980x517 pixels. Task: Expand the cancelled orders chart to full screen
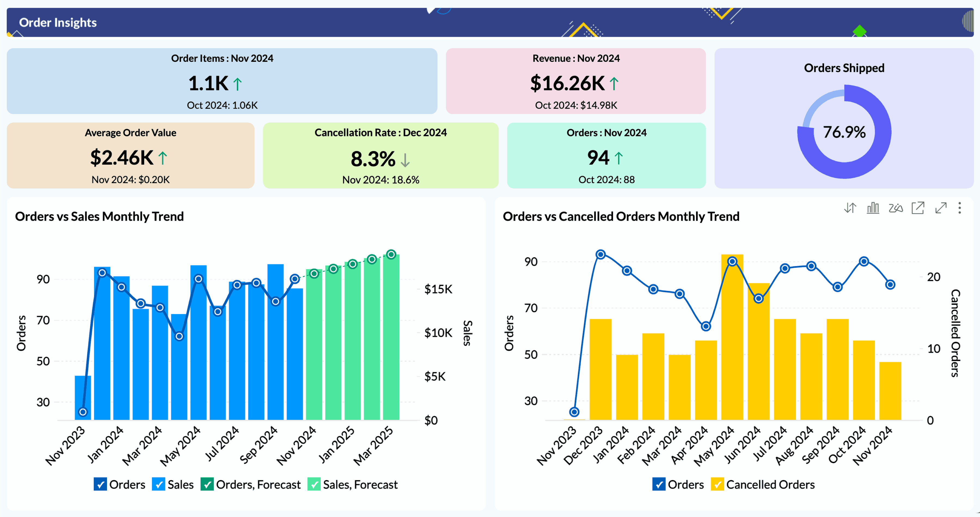(941, 208)
